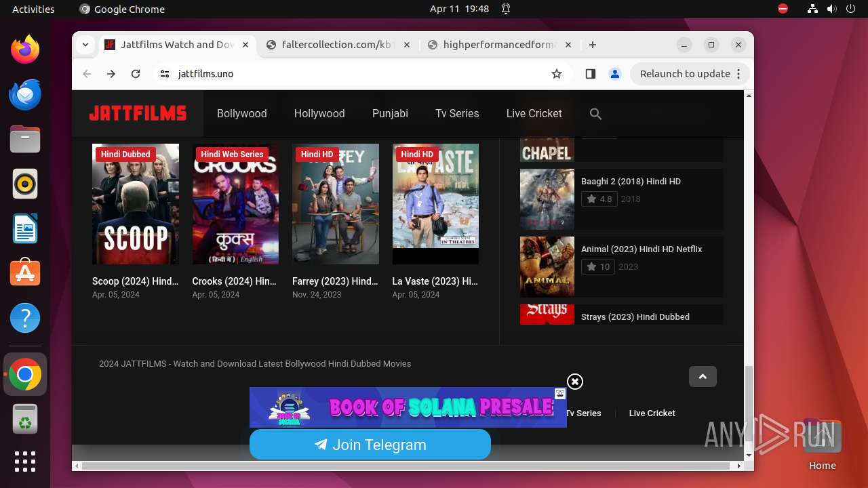Open the system status menu in the top bar

[831, 9]
